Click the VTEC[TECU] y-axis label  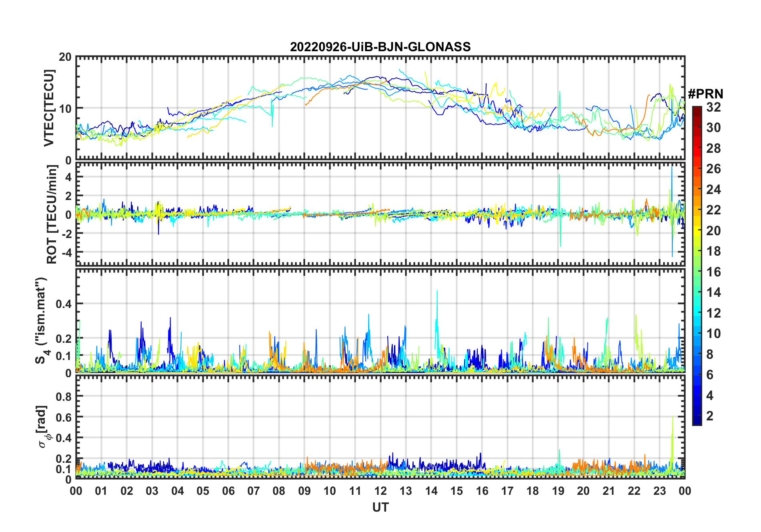click(x=49, y=108)
